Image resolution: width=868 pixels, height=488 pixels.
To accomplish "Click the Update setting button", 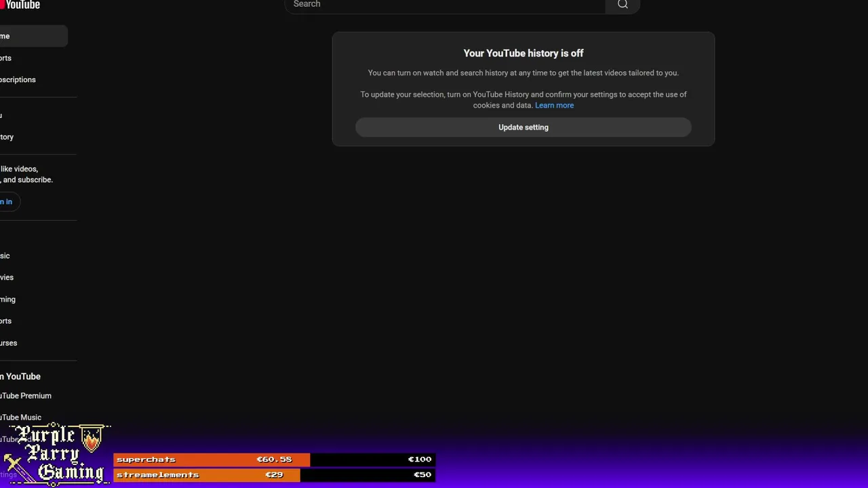I will click(x=523, y=127).
